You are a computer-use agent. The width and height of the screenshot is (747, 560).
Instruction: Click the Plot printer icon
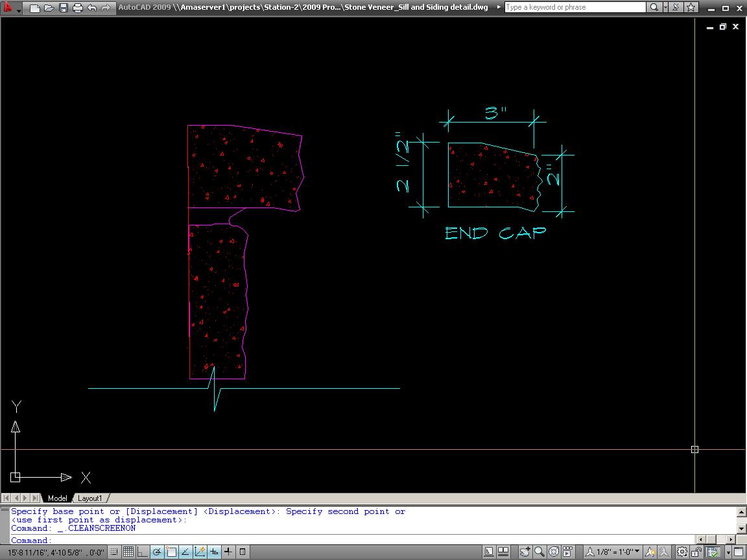(78, 8)
